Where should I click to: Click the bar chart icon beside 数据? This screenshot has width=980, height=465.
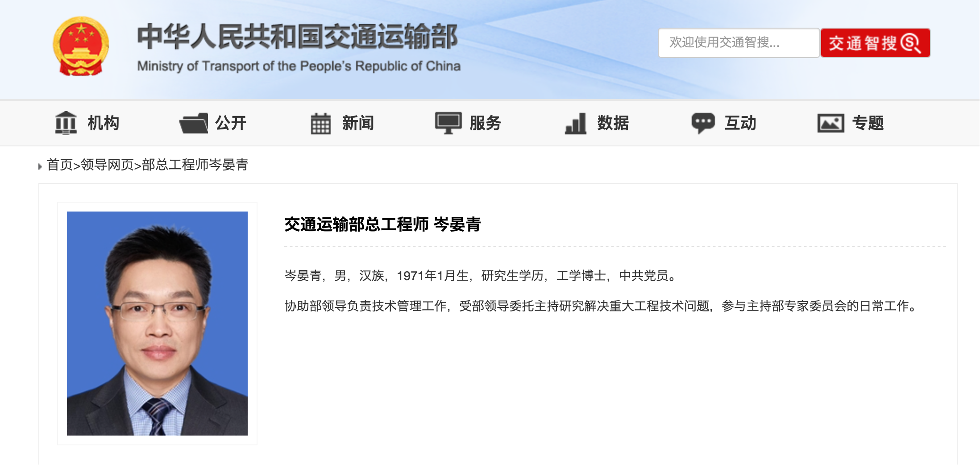pyautogui.click(x=576, y=124)
